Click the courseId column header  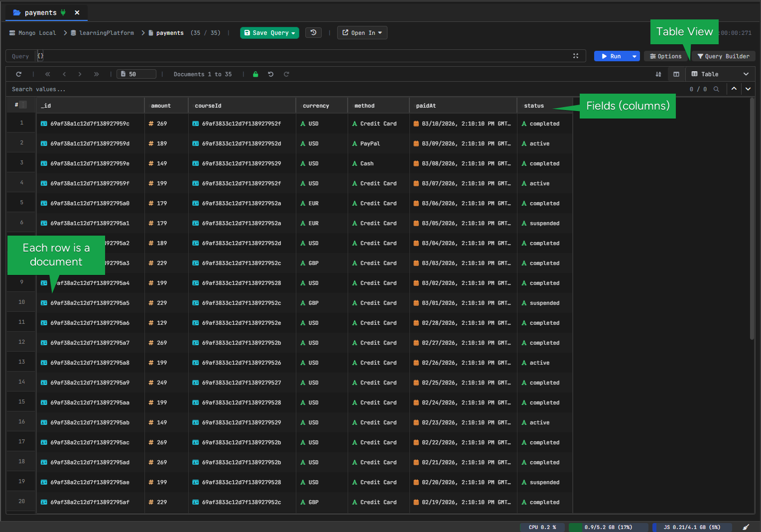[x=242, y=106]
